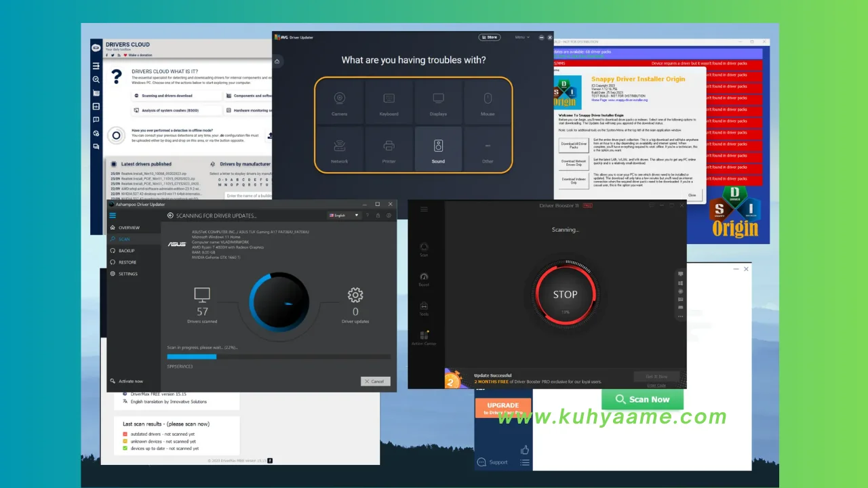Open the Menu dropdown in AVG Driver Updater
Screen dimensions: 868x488
coord(522,37)
